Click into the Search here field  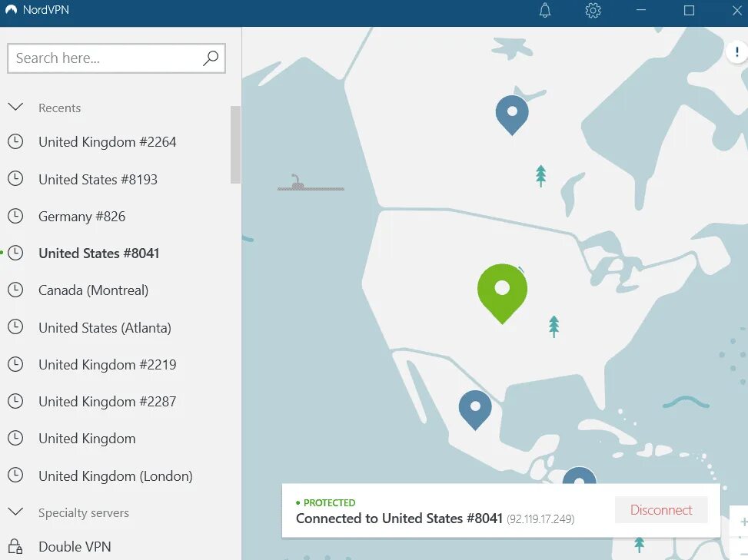[116, 58]
